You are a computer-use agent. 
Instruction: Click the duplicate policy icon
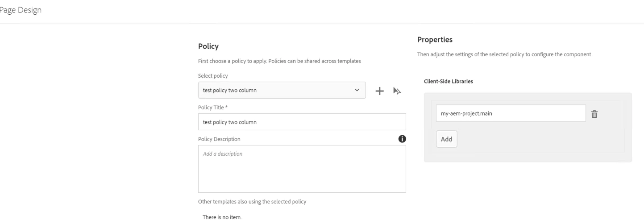pos(397,91)
